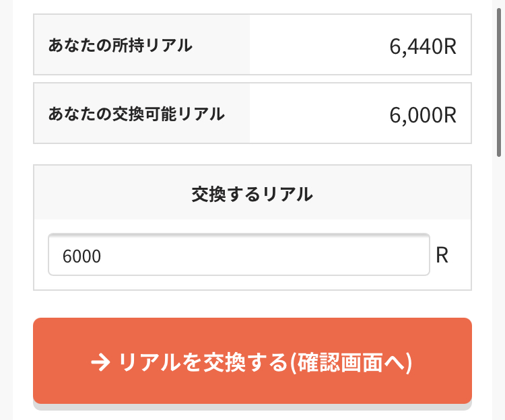The height and width of the screenshot is (420, 505).
Task: Click the 交換可能リアル row's gray label cell
Action: (141, 113)
